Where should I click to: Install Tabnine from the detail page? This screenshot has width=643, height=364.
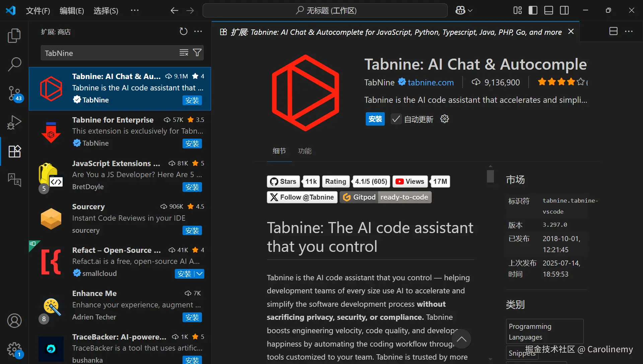tap(375, 119)
